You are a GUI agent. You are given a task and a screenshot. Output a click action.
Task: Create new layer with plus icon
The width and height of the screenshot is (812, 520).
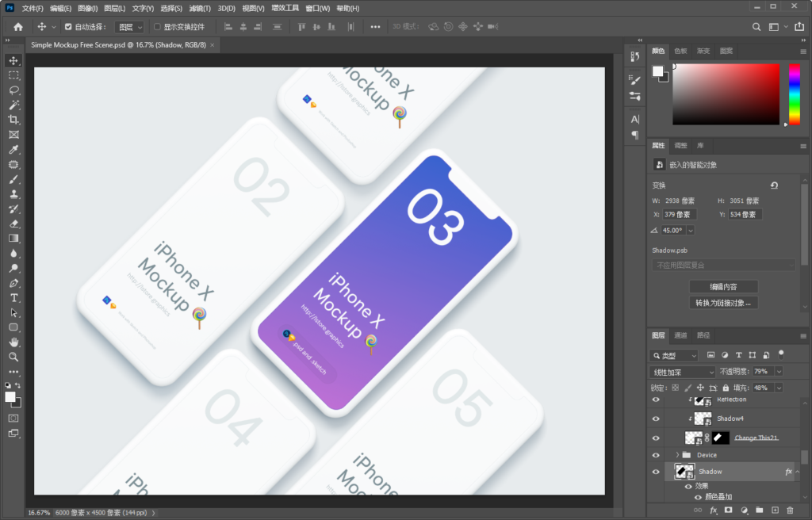coord(775,510)
